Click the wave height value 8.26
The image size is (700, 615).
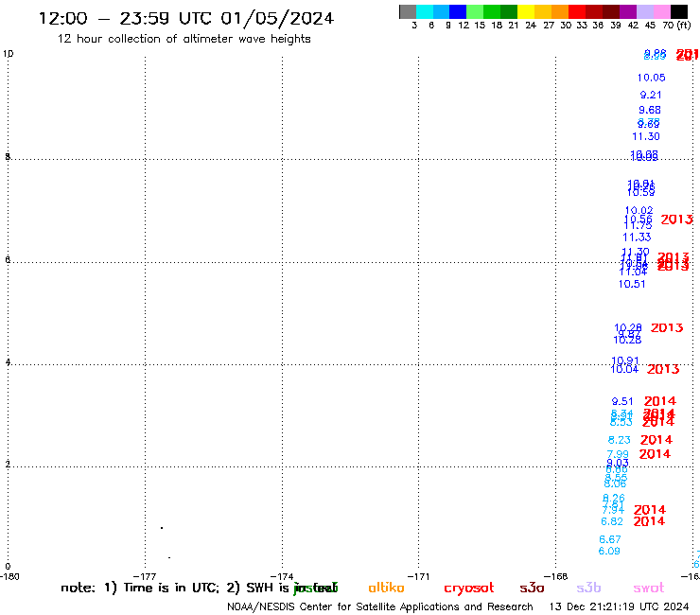[x=614, y=498]
